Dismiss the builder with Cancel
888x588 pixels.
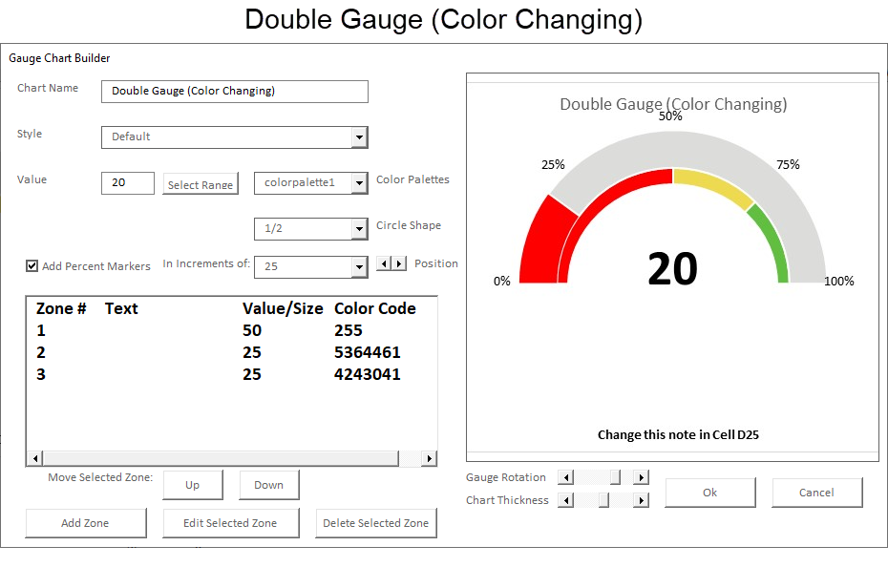pos(816,492)
